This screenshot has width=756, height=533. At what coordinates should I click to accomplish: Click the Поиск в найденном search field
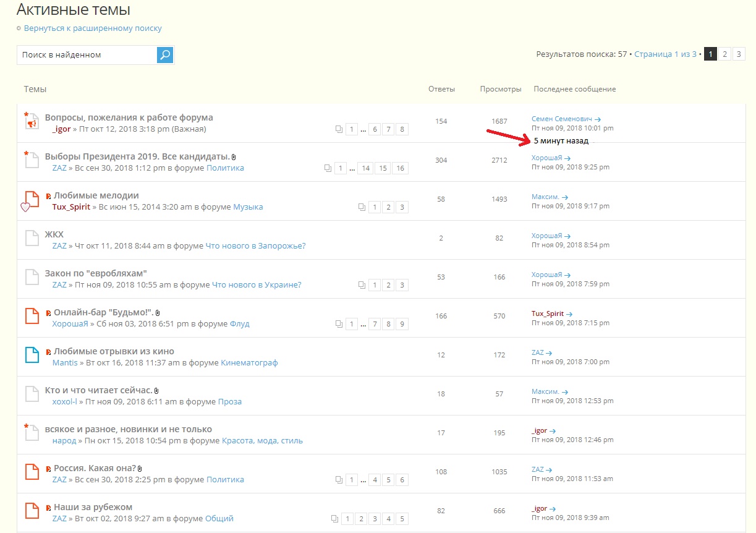point(87,55)
